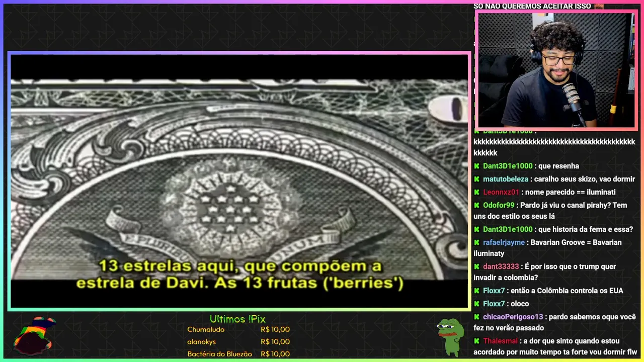Click R$ 10,00 amount for Bactéria do Bluezão
The height and width of the screenshot is (362, 644).
click(275, 354)
